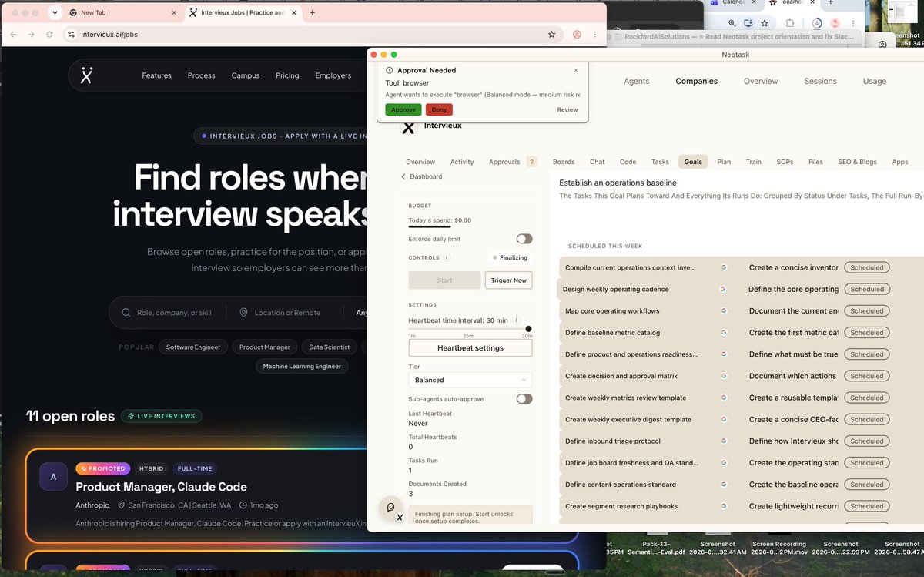
Task: Open the tab search dropdown in Chrome
Action: 54,12
